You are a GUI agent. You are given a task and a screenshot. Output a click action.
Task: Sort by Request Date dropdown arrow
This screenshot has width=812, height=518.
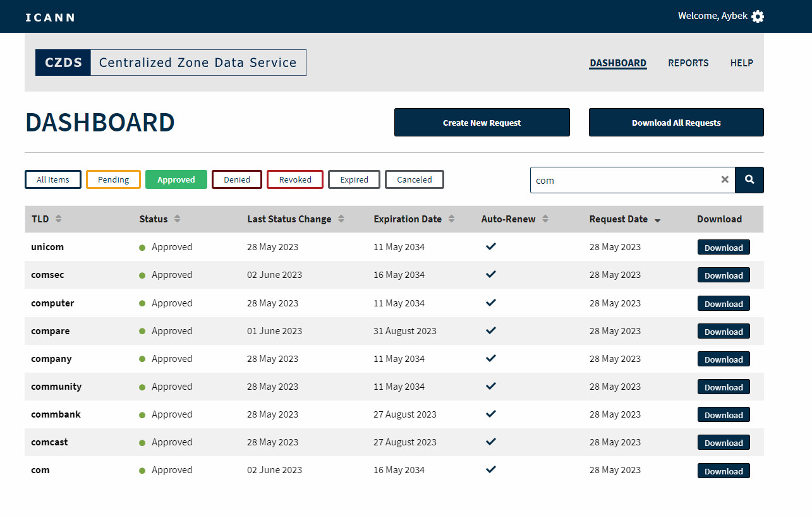(658, 220)
